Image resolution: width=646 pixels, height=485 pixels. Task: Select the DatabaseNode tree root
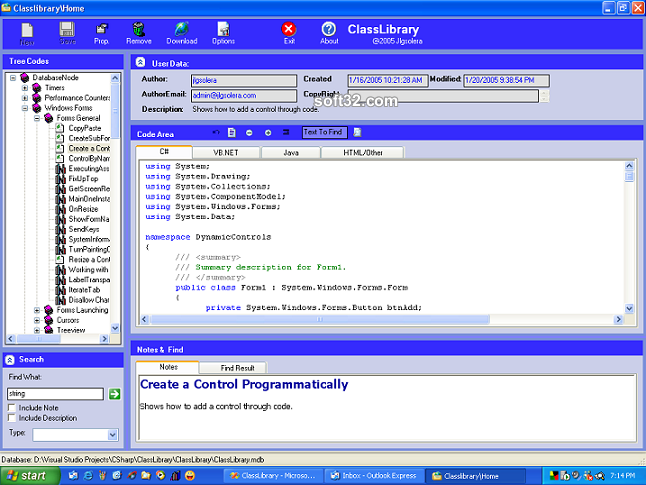55,77
